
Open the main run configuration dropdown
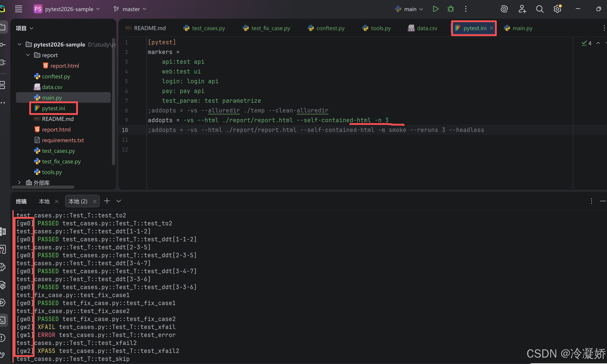[409, 9]
